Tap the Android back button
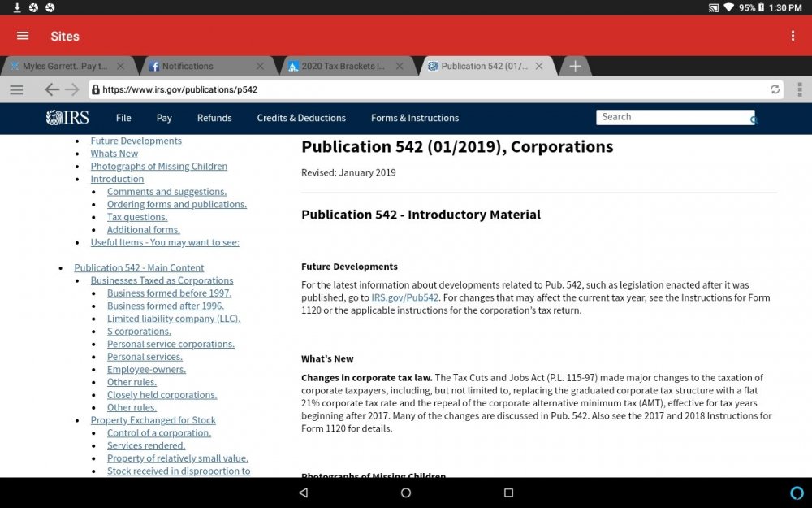Screen dimensions: 812x508 304,493
